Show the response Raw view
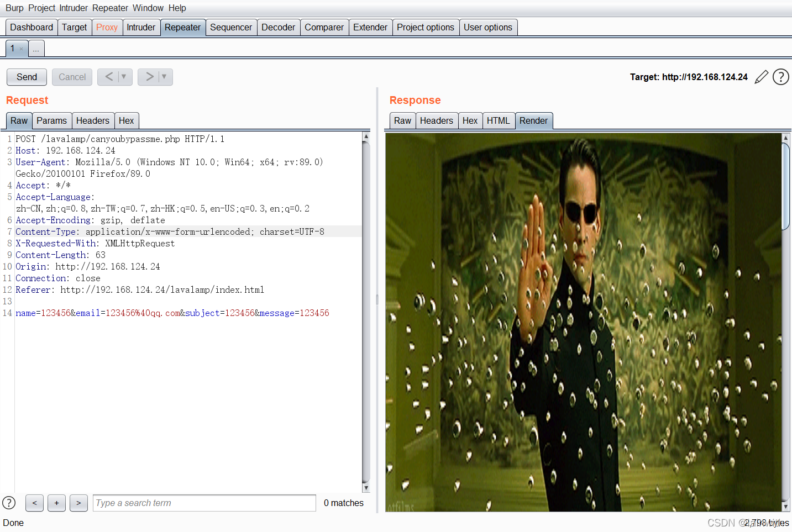The height and width of the screenshot is (532, 792). point(402,120)
